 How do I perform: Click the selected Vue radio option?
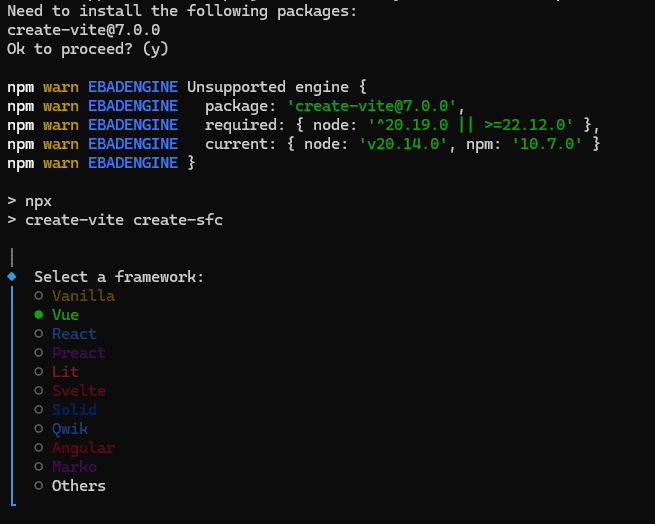[65, 315]
